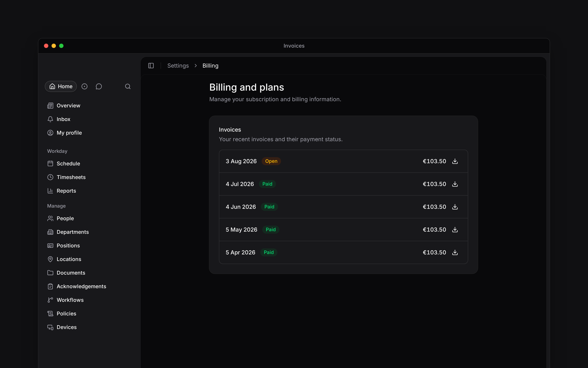Click the €103.50 amount for 5 May 2026
The image size is (588, 368).
tap(434, 230)
